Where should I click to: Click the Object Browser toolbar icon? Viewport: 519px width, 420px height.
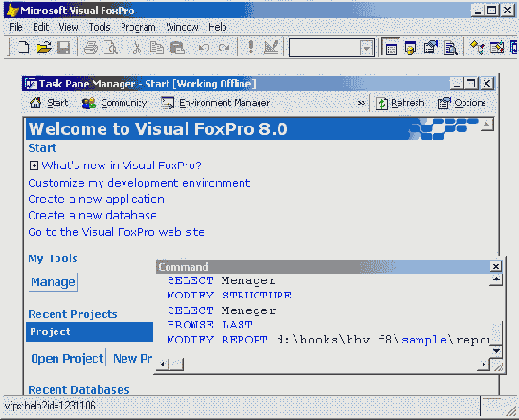497,47
